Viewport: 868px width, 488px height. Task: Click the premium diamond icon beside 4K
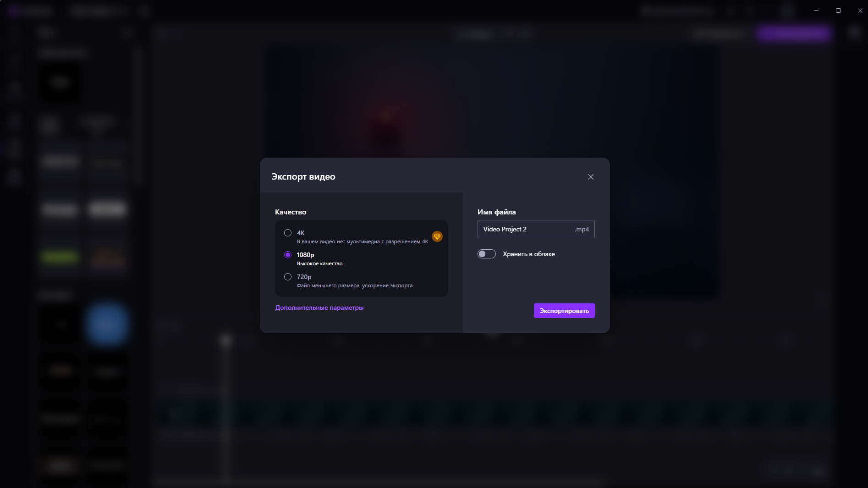437,236
